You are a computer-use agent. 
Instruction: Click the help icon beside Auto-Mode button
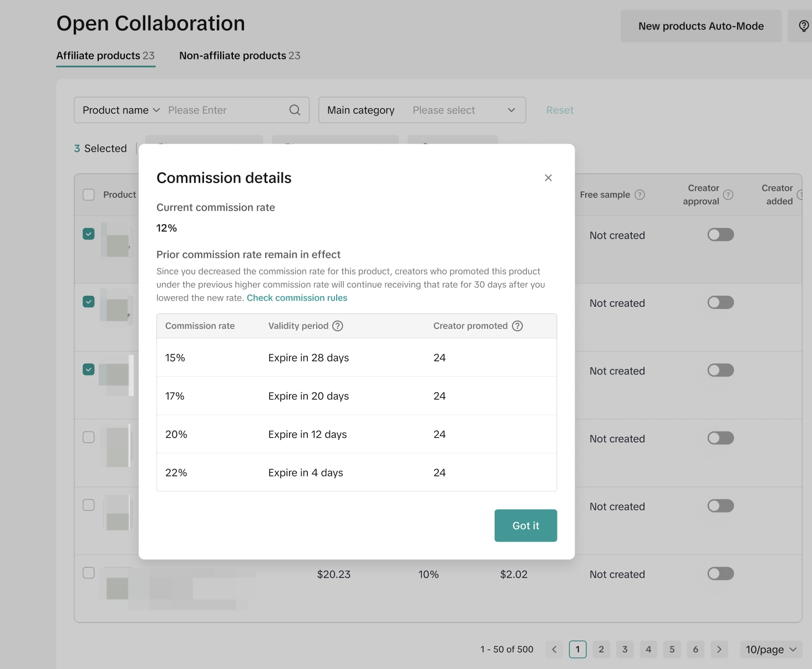[803, 26]
